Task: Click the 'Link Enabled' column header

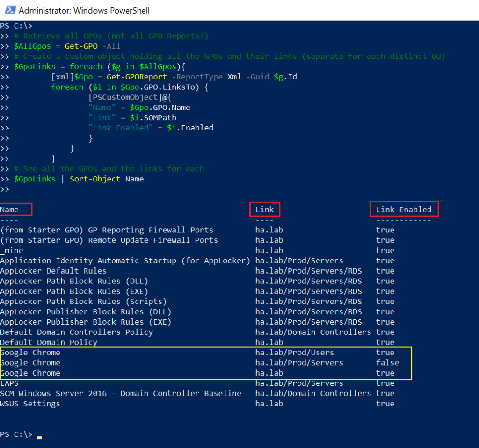Action: point(404,210)
